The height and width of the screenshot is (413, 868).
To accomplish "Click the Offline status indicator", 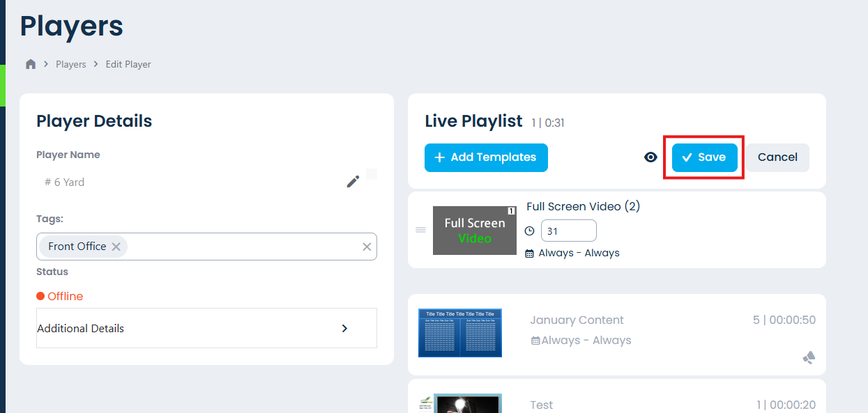I will click(60, 297).
